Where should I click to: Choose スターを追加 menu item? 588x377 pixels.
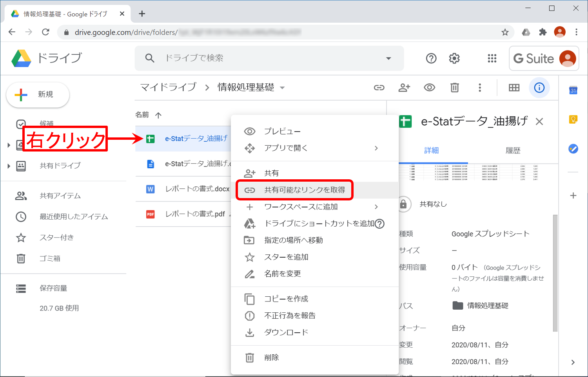[315, 257]
